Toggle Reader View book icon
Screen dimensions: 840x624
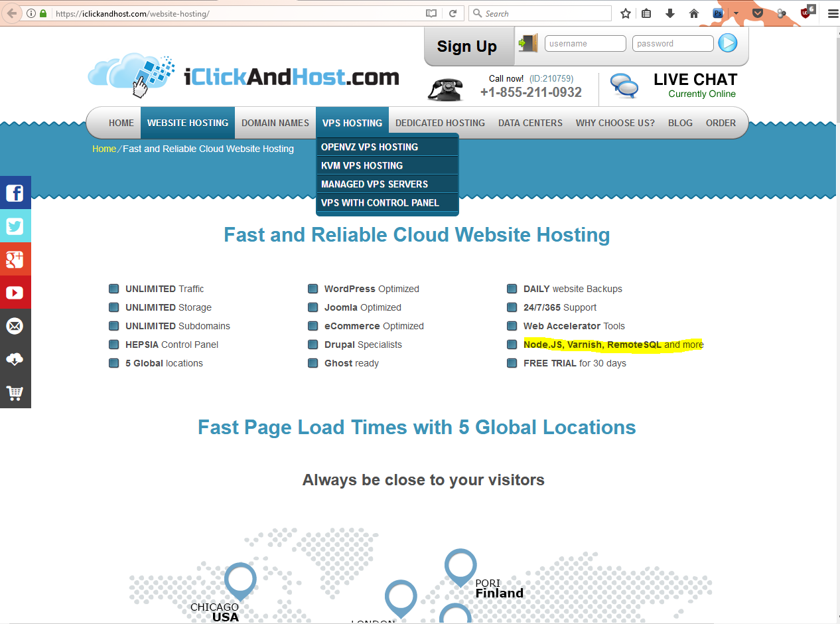431,13
